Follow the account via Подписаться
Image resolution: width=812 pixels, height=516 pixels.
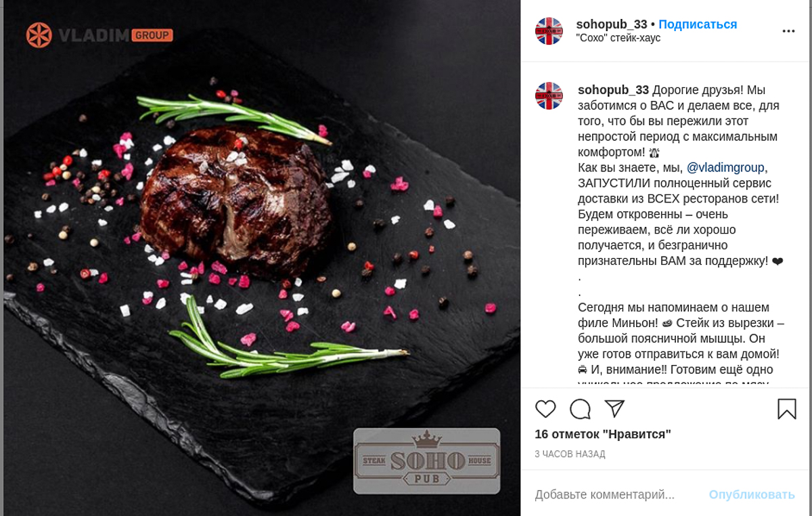[698, 24]
